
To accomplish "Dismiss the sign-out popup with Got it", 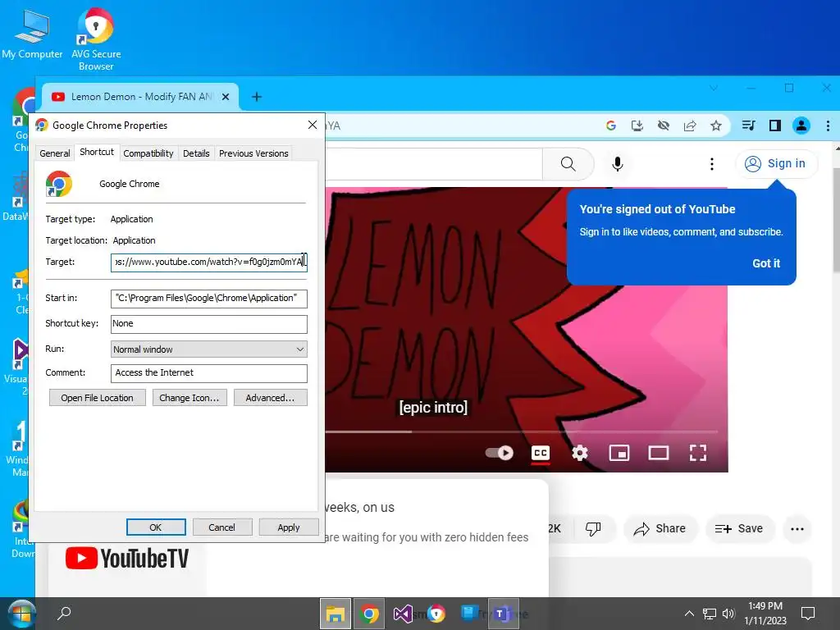I will click(766, 263).
